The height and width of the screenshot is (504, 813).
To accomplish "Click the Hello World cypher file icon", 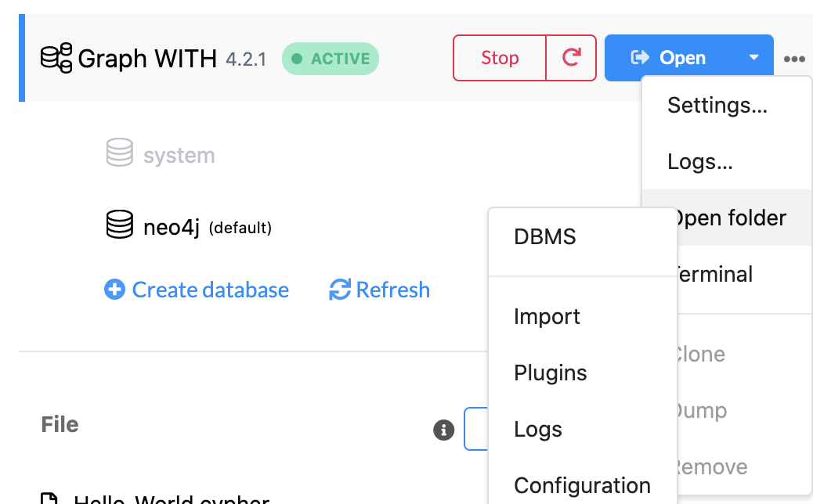I will point(49,499).
